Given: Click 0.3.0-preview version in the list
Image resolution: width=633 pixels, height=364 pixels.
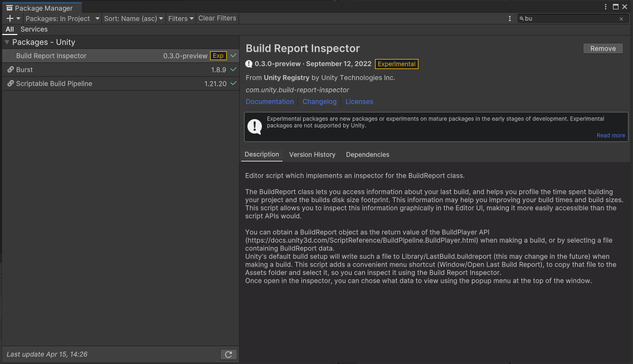Looking at the screenshot, I should coord(186,56).
